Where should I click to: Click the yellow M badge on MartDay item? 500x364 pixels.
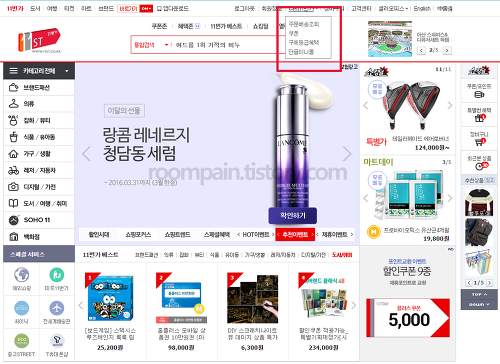(x=374, y=232)
